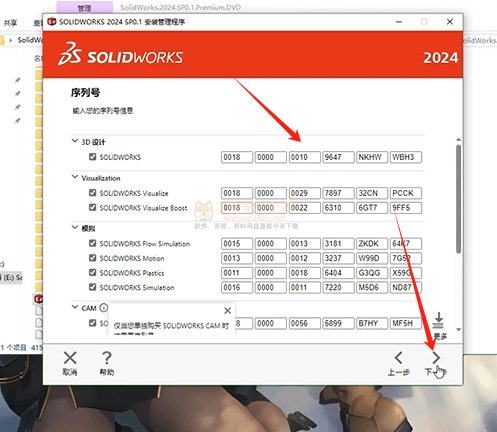Image resolution: width=497 pixels, height=432 pixels.
Task: Toggle SOLIDWORKS Plastics checkbox
Action: click(x=92, y=273)
